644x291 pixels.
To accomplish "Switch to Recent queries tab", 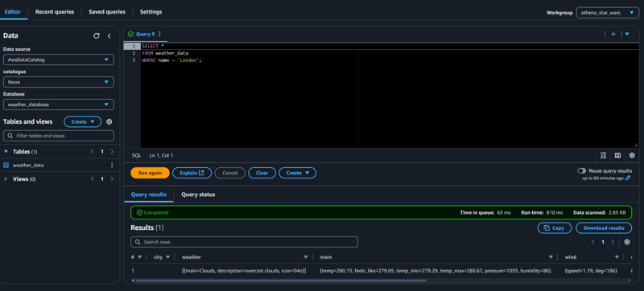I will (x=55, y=12).
